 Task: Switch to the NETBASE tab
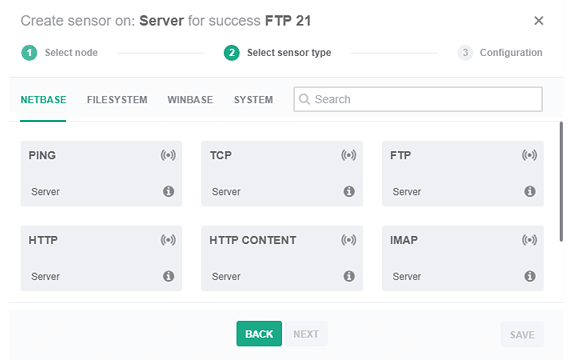click(43, 100)
